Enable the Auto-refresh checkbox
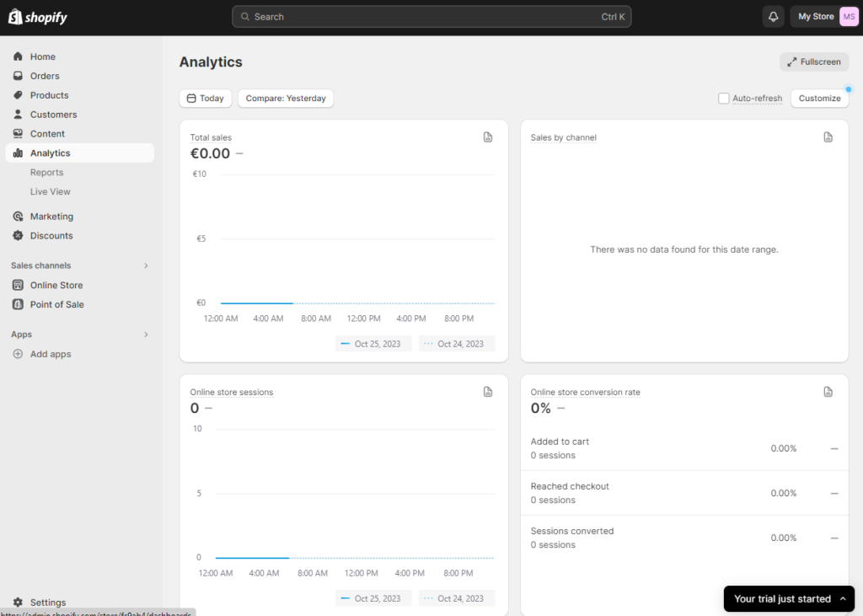863x616 pixels. (723, 98)
